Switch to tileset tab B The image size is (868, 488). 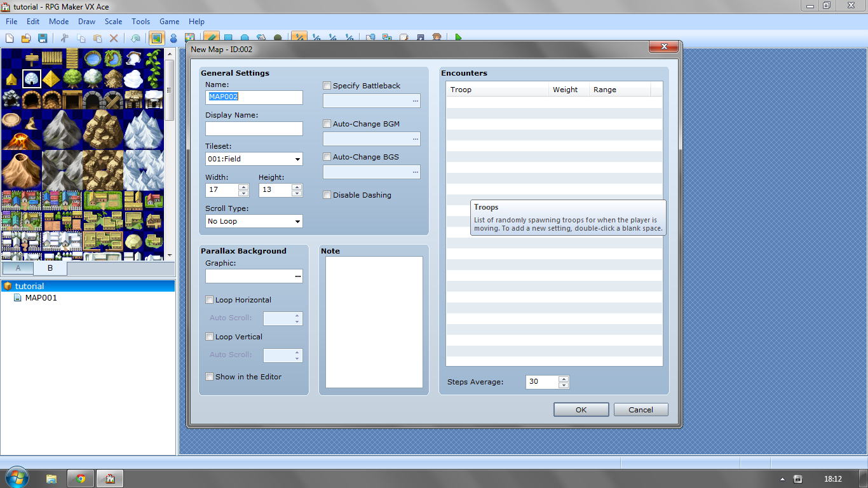50,268
